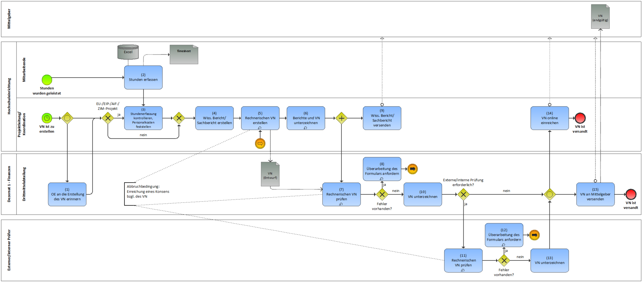This screenshot has height=283, width=644.
Task: Click the parallel plus gateway after task (6)
Action: coord(341,118)
